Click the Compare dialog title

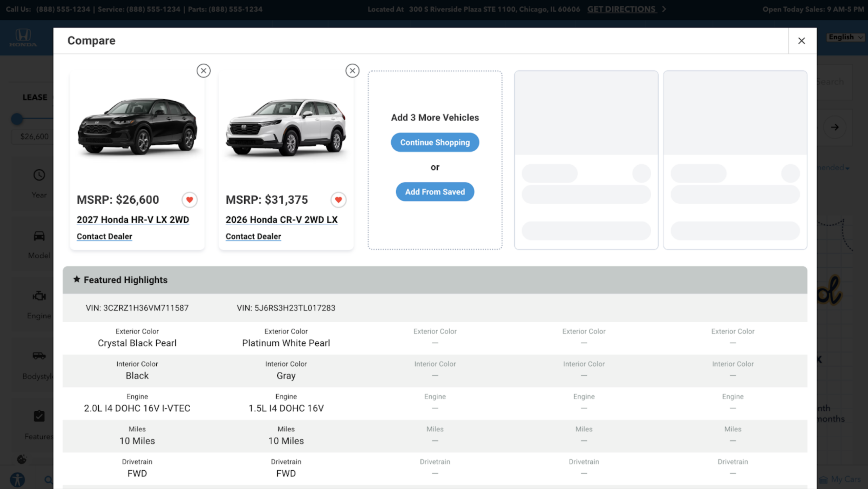pos(92,41)
